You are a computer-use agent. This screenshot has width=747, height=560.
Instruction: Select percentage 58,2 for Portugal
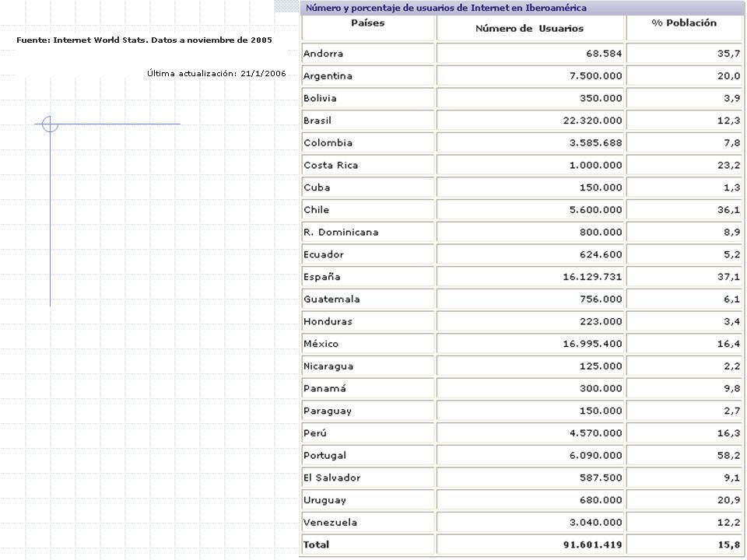[729, 456]
